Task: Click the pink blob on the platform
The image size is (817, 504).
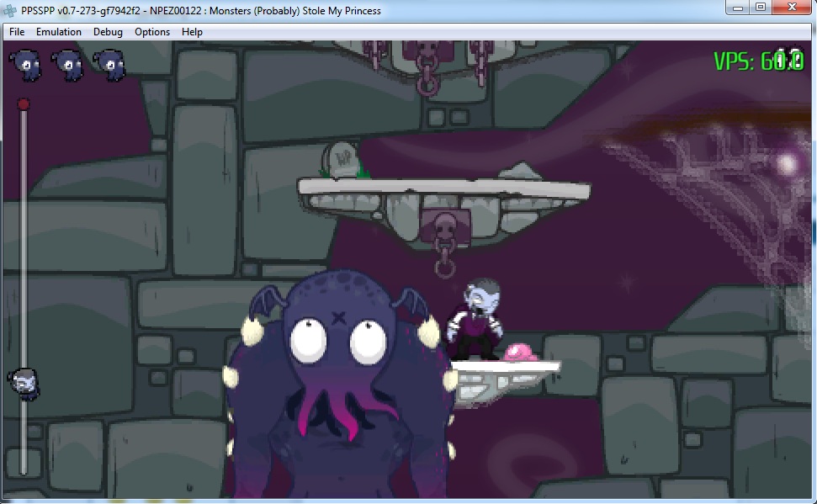Action: [x=520, y=353]
